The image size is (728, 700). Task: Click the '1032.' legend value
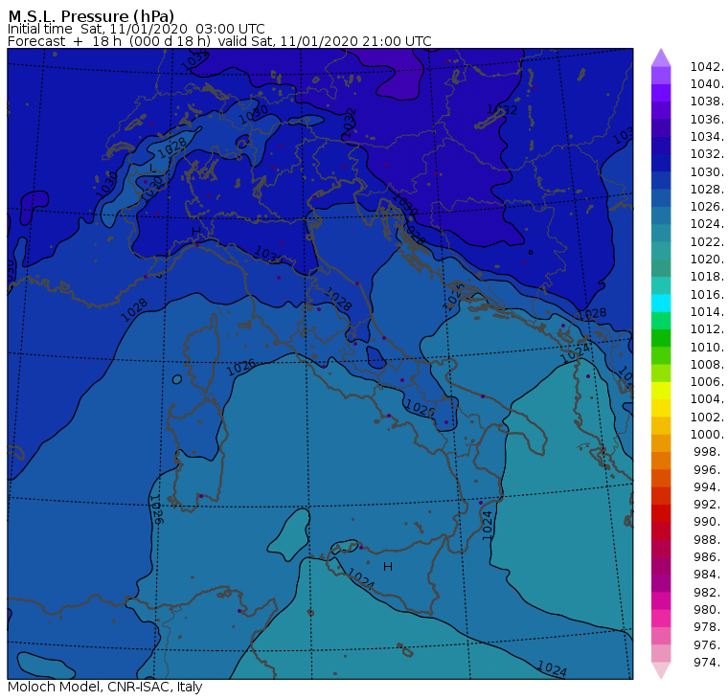707,153
